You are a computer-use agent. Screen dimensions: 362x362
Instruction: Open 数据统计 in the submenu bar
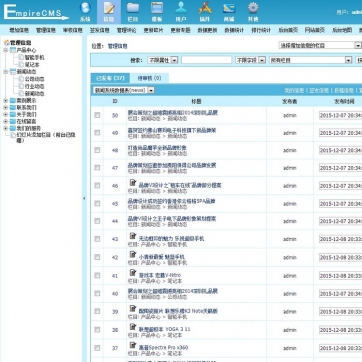[x=234, y=30]
